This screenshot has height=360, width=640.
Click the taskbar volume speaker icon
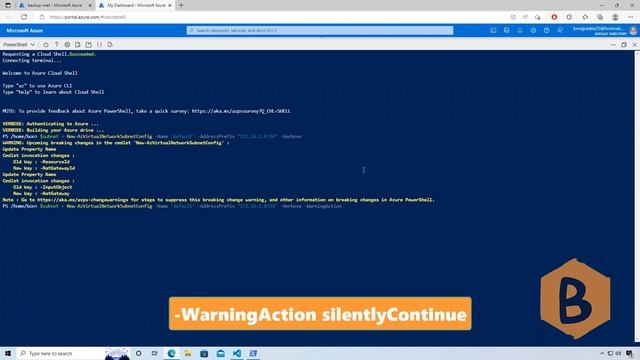pos(618,353)
